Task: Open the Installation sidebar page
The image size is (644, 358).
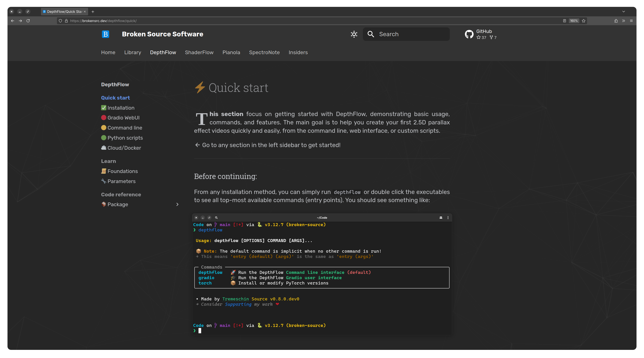Action: point(118,108)
